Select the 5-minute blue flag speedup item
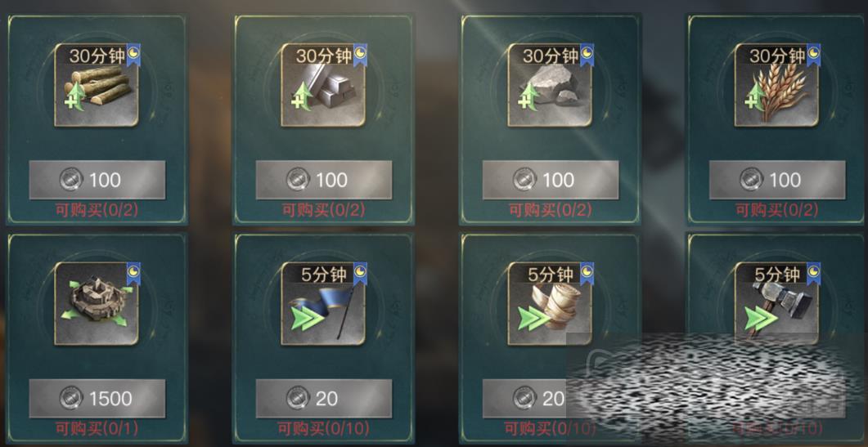868x447 pixels. (323, 304)
